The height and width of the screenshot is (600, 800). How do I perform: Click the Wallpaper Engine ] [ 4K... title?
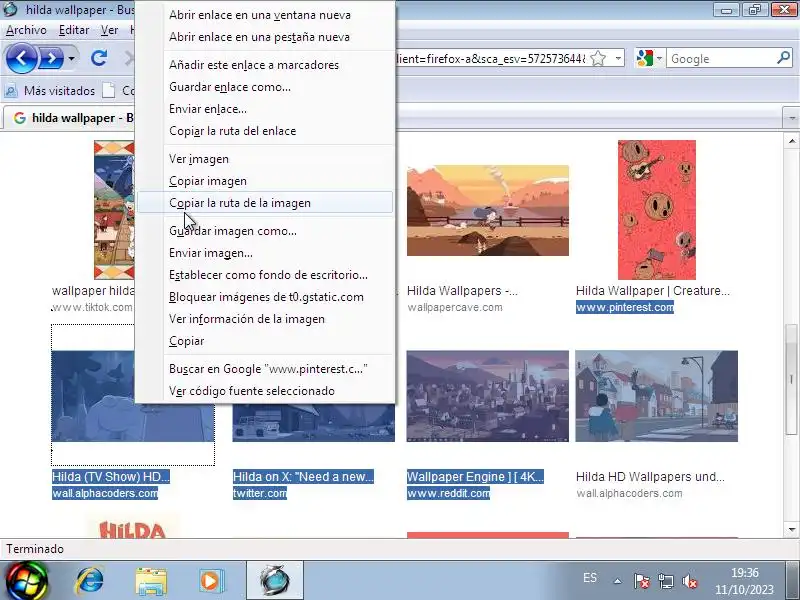point(475,477)
